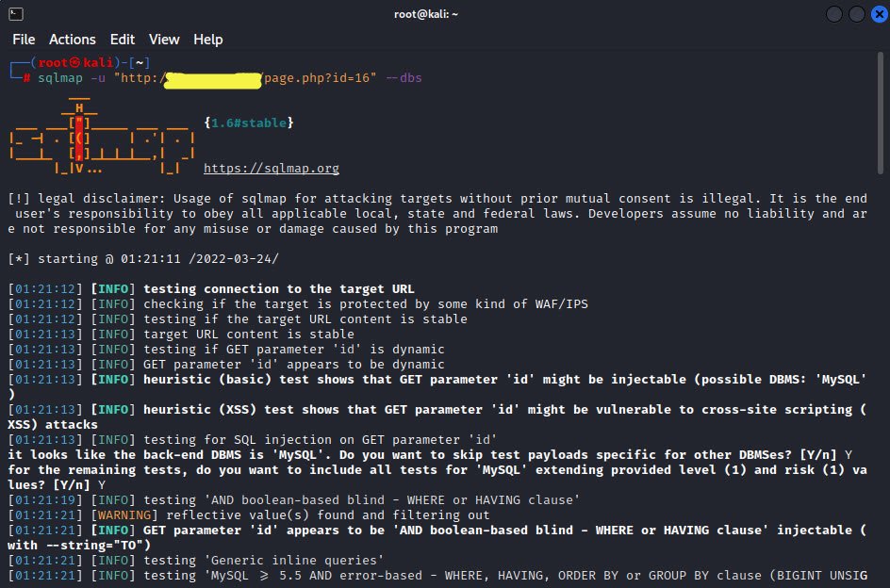Open the File menu
This screenshot has height=588, width=890.
click(x=24, y=40)
